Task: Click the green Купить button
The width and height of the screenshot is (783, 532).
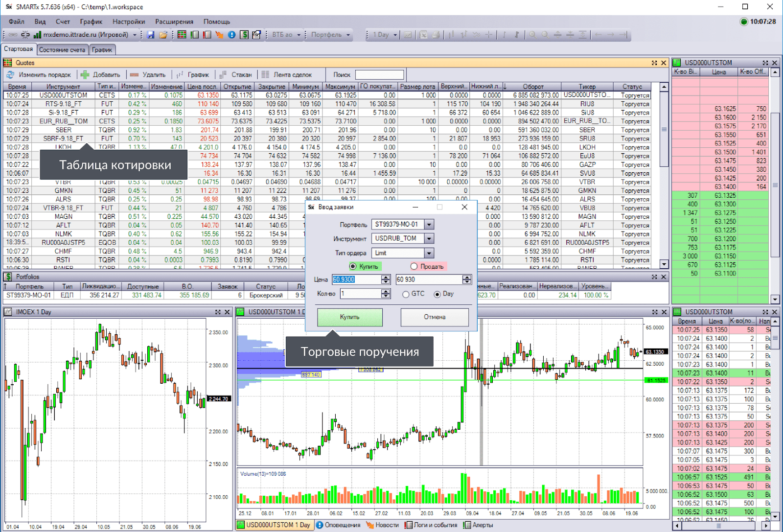Action: (350, 317)
